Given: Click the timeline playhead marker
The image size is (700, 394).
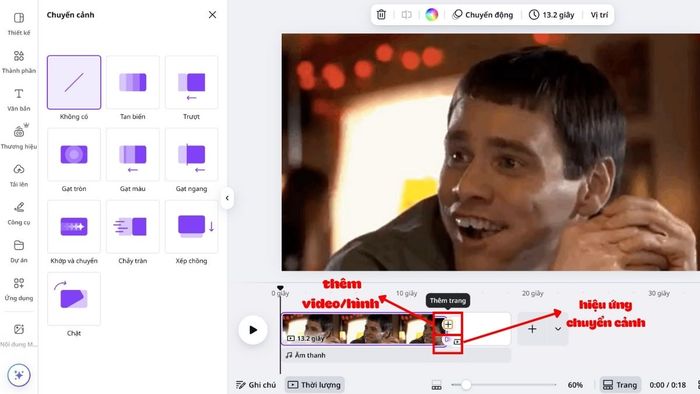Looking at the screenshot, I should (x=280, y=288).
